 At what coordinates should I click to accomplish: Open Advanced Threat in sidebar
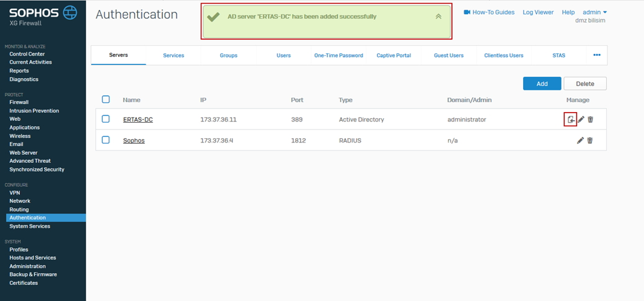click(30, 160)
